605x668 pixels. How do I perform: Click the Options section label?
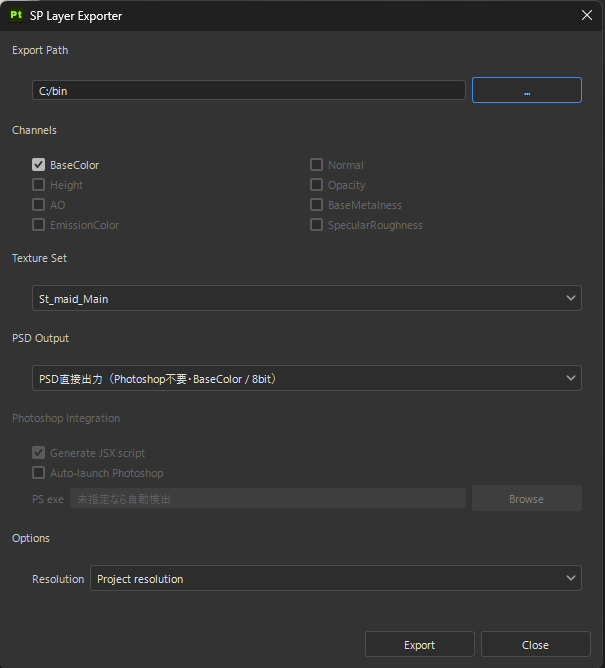click(x=31, y=538)
